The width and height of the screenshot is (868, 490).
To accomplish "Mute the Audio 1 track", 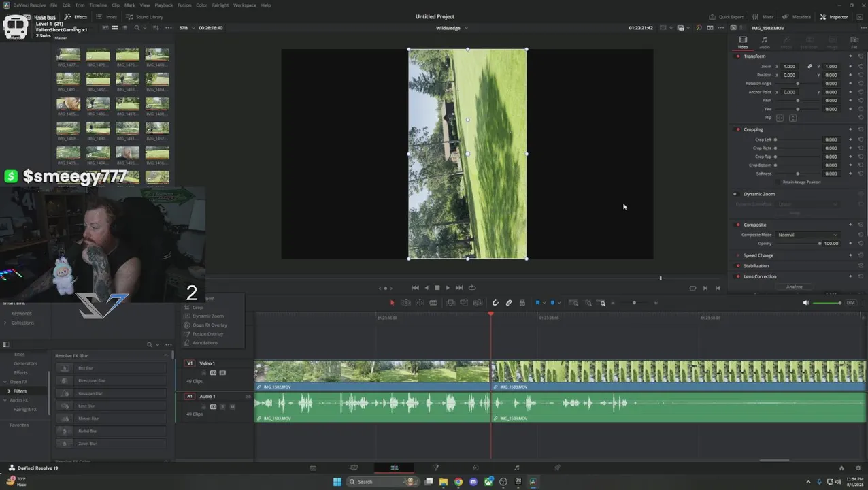I will 232,406.
